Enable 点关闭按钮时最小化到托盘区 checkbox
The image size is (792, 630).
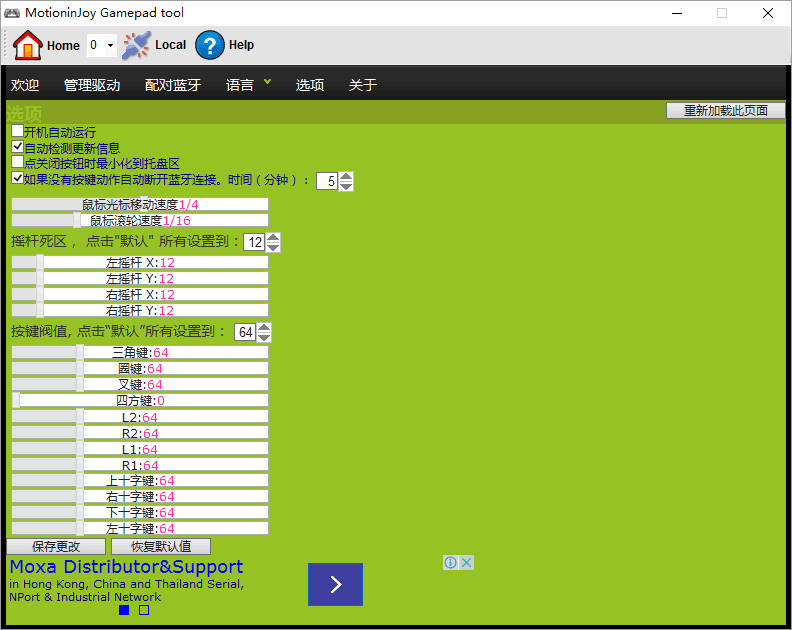pos(17,162)
